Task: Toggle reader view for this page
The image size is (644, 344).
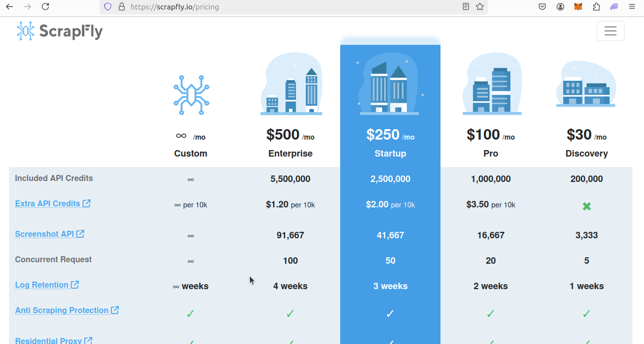Action: click(x=466, y=7)
